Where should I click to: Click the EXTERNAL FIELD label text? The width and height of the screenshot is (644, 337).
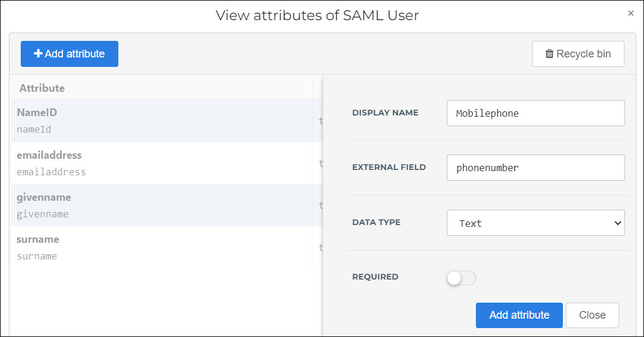pyautogui.click(x=389, y=167)
